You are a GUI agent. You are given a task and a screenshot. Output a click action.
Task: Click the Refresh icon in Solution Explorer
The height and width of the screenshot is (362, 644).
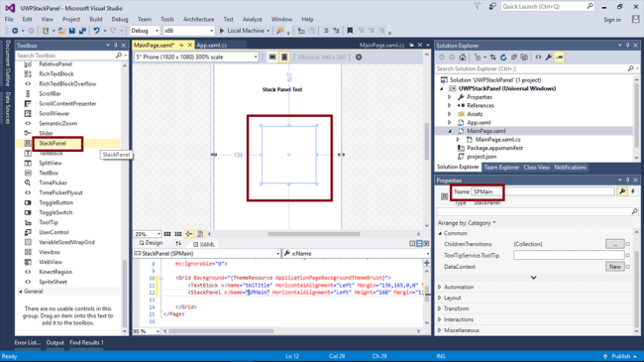503,58
